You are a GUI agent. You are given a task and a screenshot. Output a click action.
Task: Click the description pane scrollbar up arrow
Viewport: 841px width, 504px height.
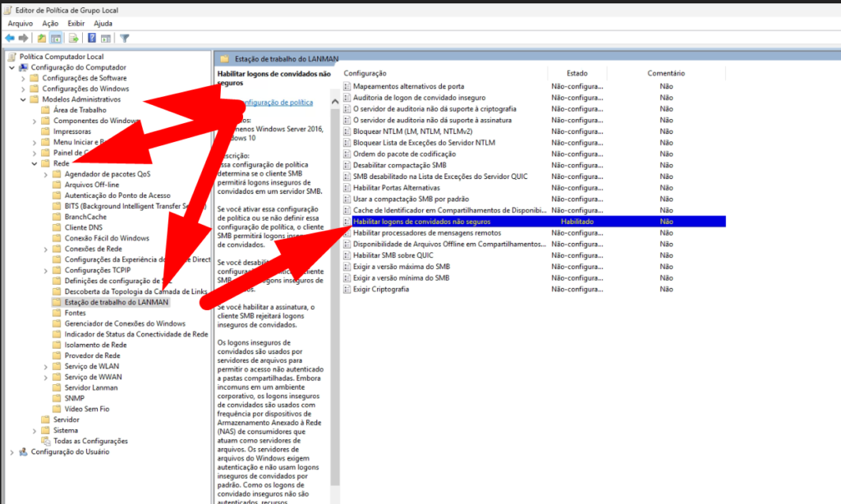(x=335, y=101)
